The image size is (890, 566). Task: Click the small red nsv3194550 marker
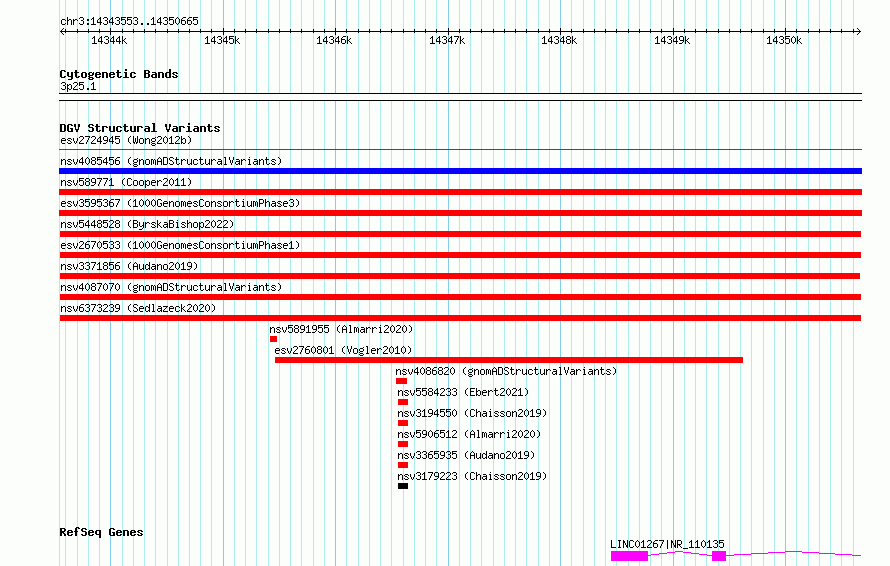[403, 423]
